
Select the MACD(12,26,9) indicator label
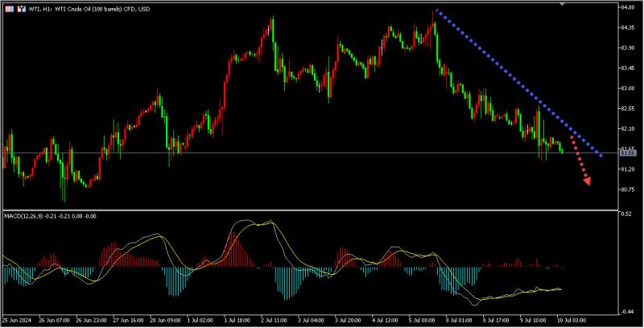pyautogui.click(x=50, y=216)
